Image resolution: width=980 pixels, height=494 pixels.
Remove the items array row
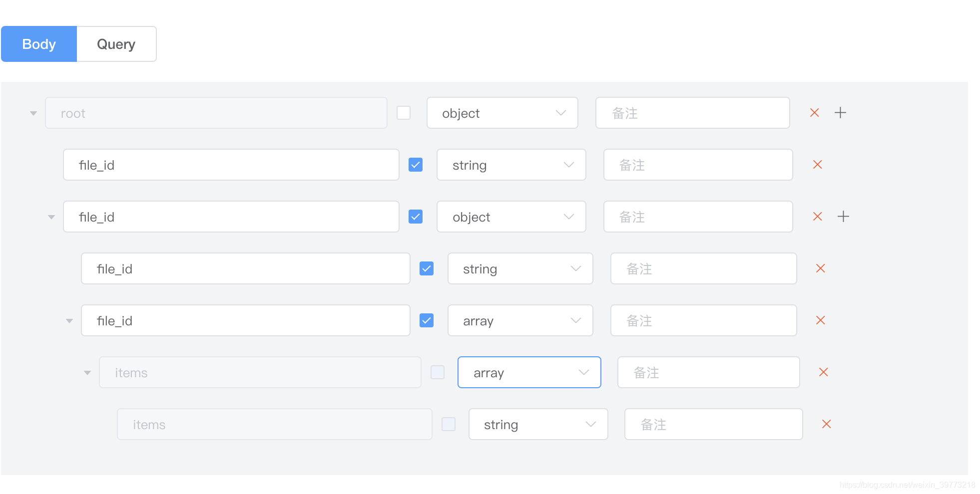click(823, 372)
